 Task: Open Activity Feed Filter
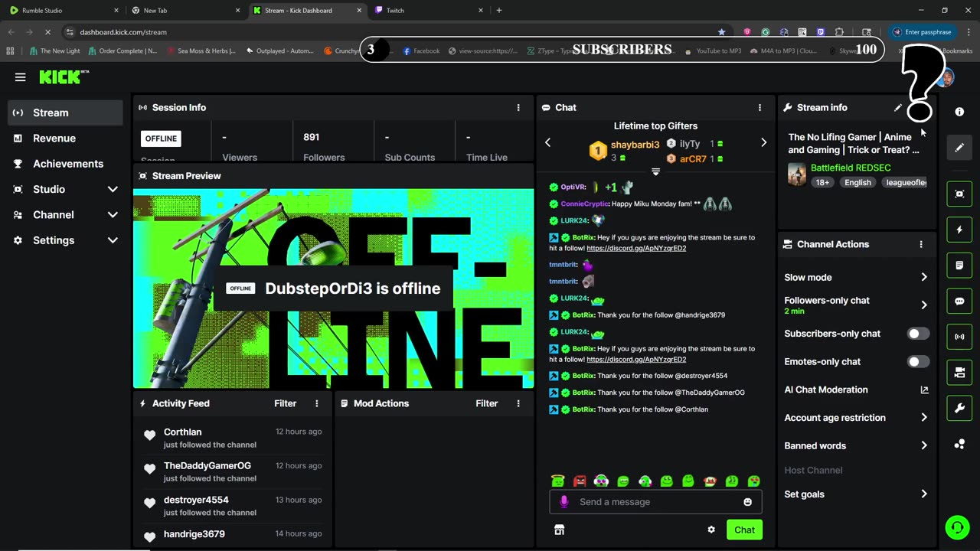point(286,403)
